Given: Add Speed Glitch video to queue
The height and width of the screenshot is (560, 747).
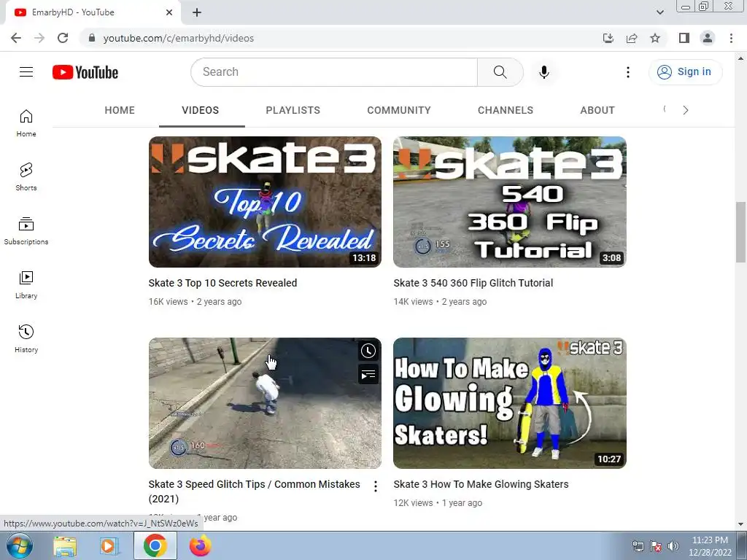Looking at the screenshot, I should (x=368, y=374).
